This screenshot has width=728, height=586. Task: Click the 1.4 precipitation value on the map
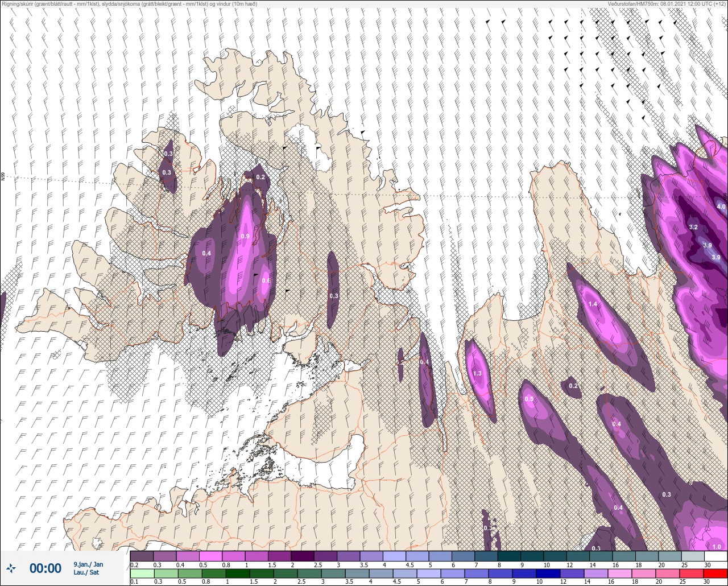[x=593, y=304]
